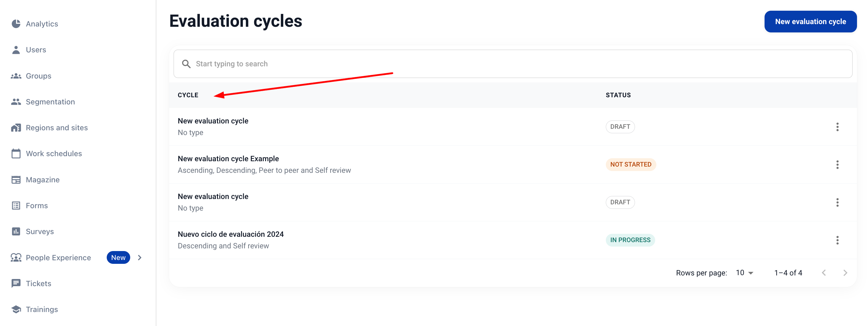Click the New evaluation cycle button
The width and height of the screenshot is (868, 326).
(810, 22)
